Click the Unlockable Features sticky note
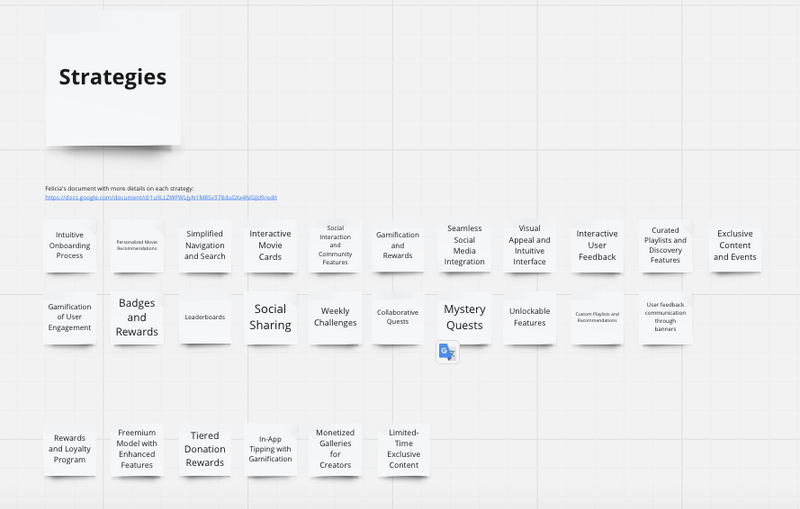 pyautogui.click(x=529, y=318)
